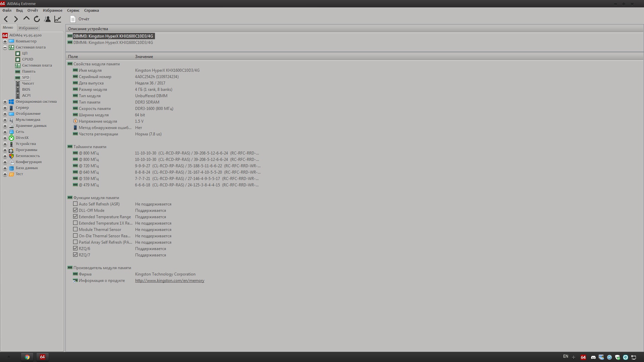Click the Back navigation arrow
The image size is (644, 362).
coord(6,19)
